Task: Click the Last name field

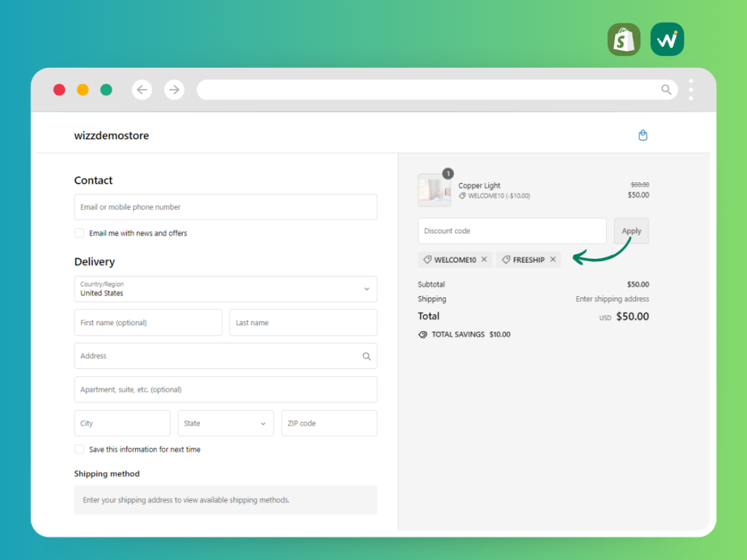Action: click(x=303, y=322)
